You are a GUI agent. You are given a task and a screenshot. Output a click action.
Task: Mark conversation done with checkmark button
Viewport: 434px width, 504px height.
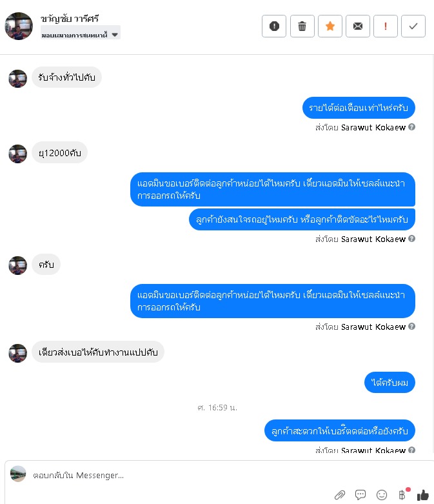pyautogui.click(x=413, y=26)
